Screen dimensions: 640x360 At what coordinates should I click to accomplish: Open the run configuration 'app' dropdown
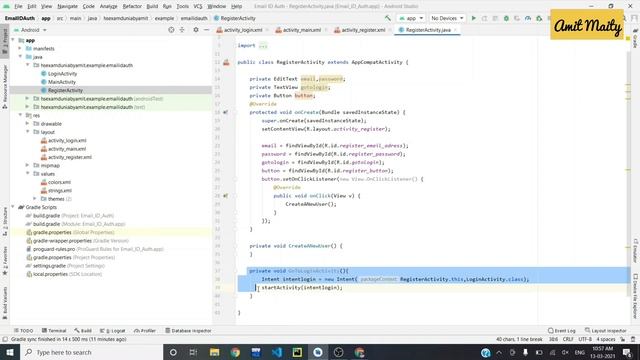pyautogui.click(x=411, y=18)
